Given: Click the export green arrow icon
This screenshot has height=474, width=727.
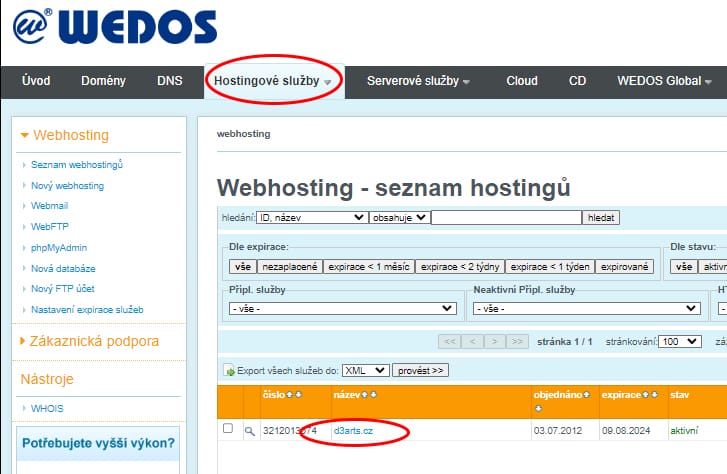Looking at the screenshot, I should [229, 371].
